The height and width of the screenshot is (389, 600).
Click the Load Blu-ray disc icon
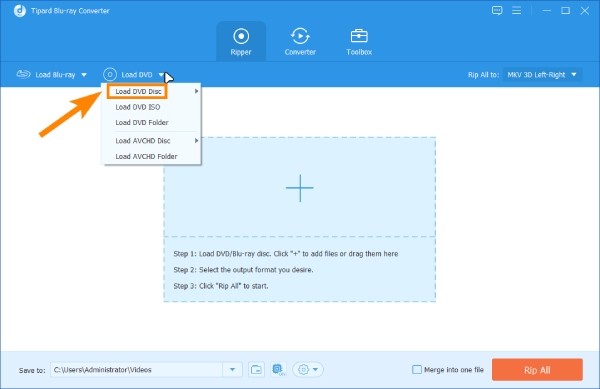(23, 74)
